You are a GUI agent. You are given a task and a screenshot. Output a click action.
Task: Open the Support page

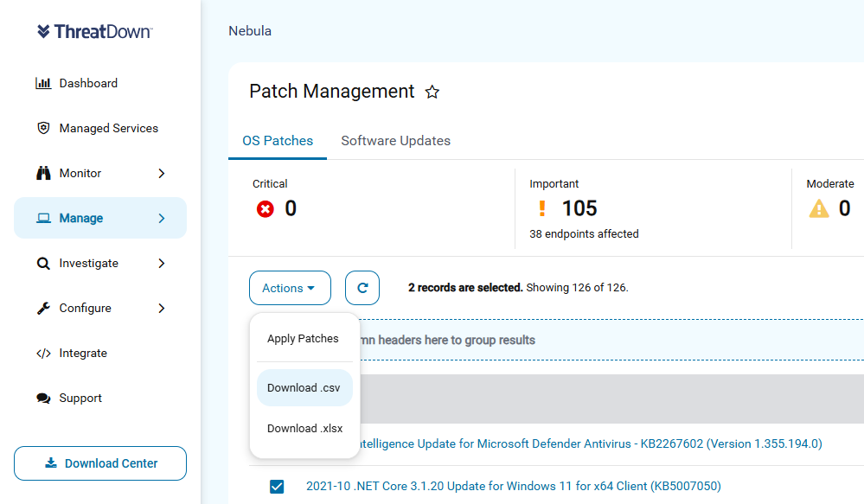(80, 399)
